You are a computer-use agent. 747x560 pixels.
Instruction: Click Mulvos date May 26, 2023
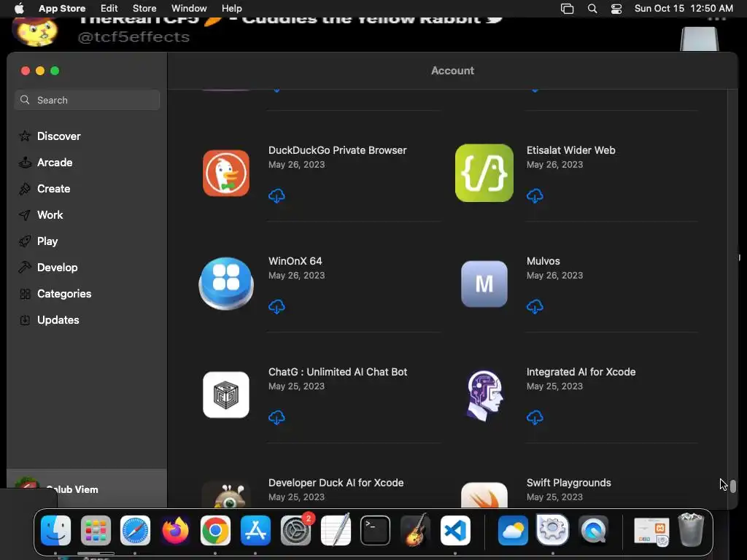click(554, 275)
